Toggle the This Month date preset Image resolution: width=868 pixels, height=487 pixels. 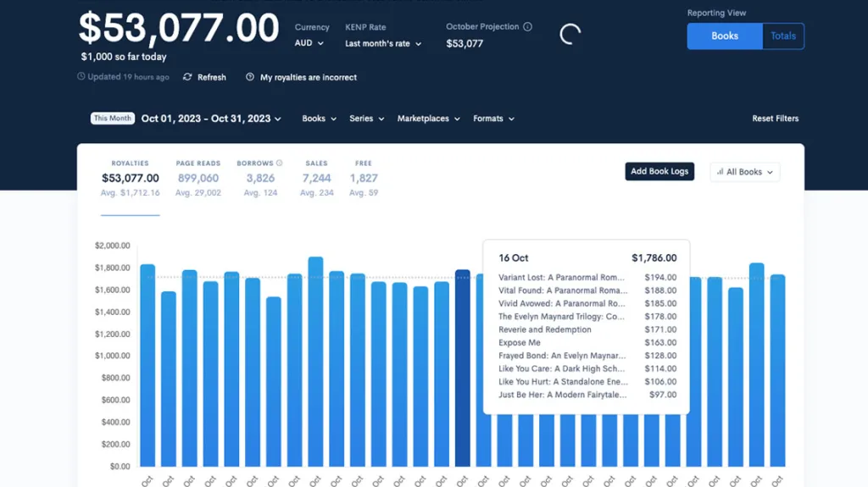tap(113, 119)
